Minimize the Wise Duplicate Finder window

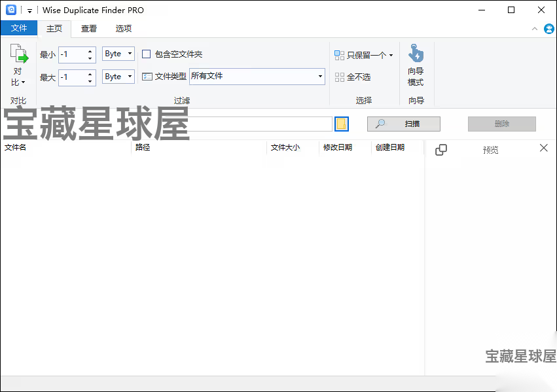pyautogui.click(x=482, y=10)
